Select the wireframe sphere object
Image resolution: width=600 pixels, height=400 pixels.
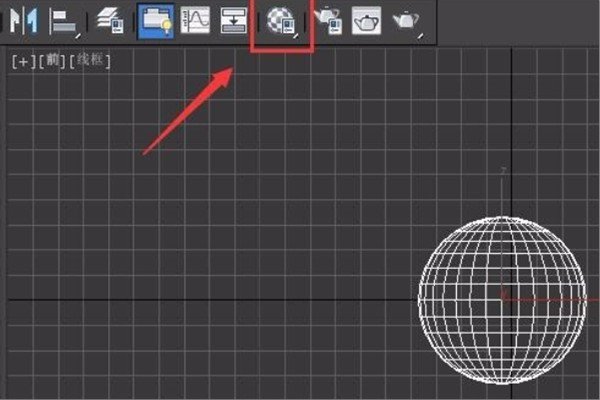pos(502,300)
